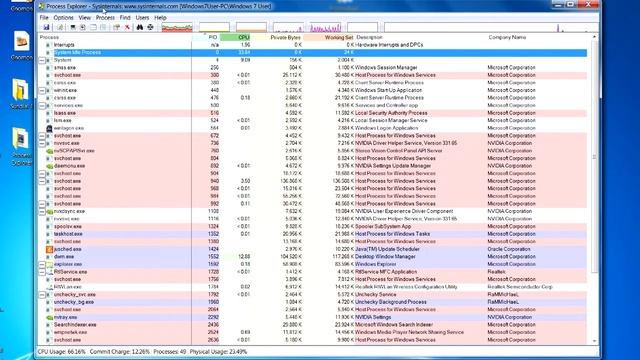The width and height of the screenshot is (640, 360).
Task: Click the crosshair Find Window's Process icon
Action: click(x=150, y=27)
